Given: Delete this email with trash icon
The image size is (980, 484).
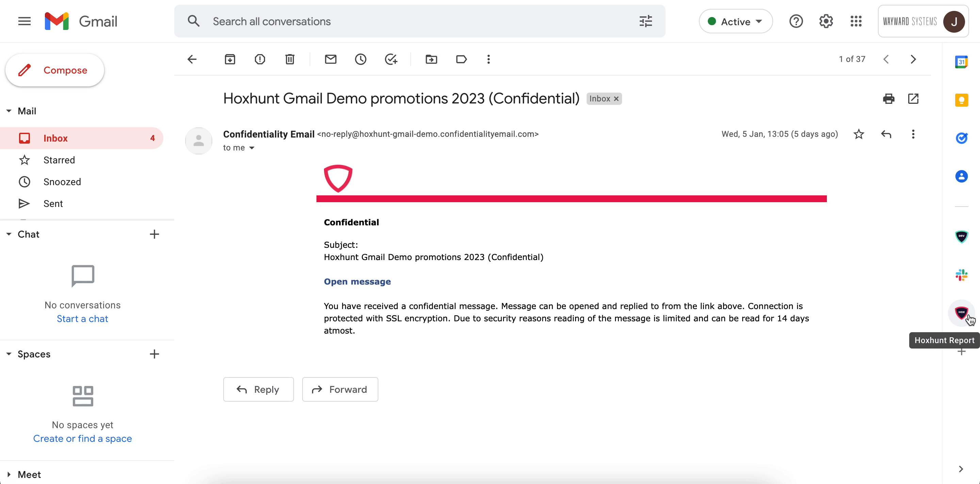Looking at the screenshot, I should point(290,59).
